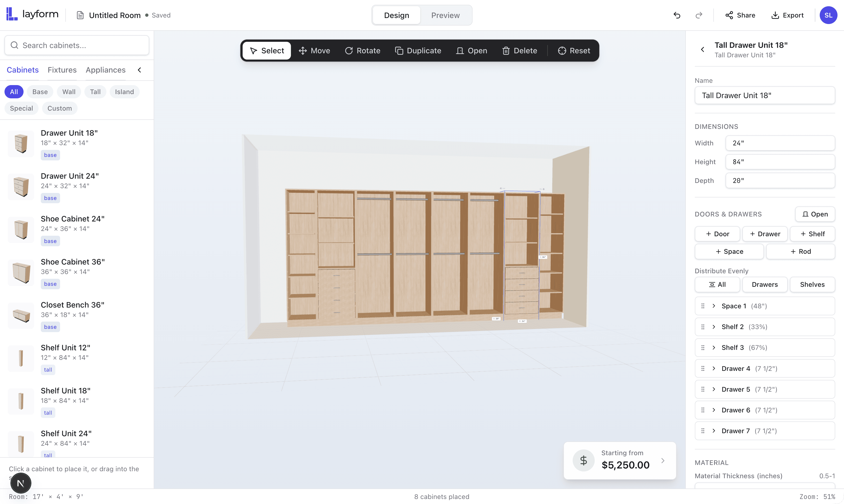The width and height of the screenshot is (844, 504).
Task: Add a Drawer to the cabinet
Action: tap(765, 234)
